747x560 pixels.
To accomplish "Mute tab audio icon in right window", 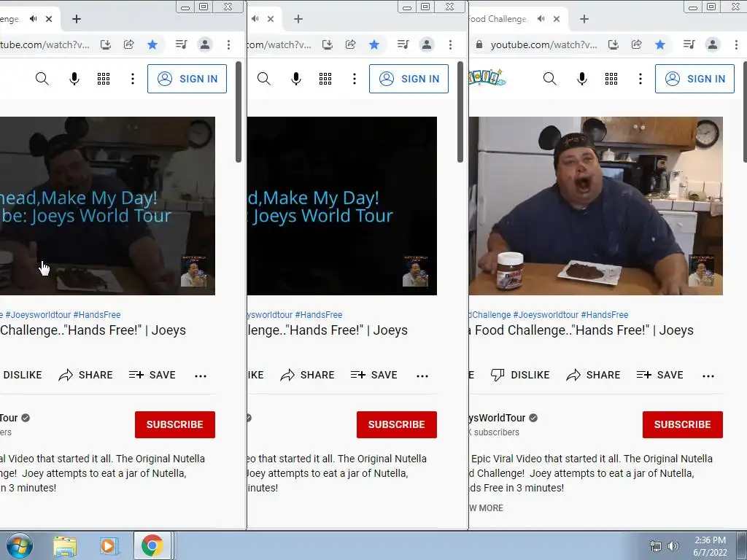I will pos(541,18).
